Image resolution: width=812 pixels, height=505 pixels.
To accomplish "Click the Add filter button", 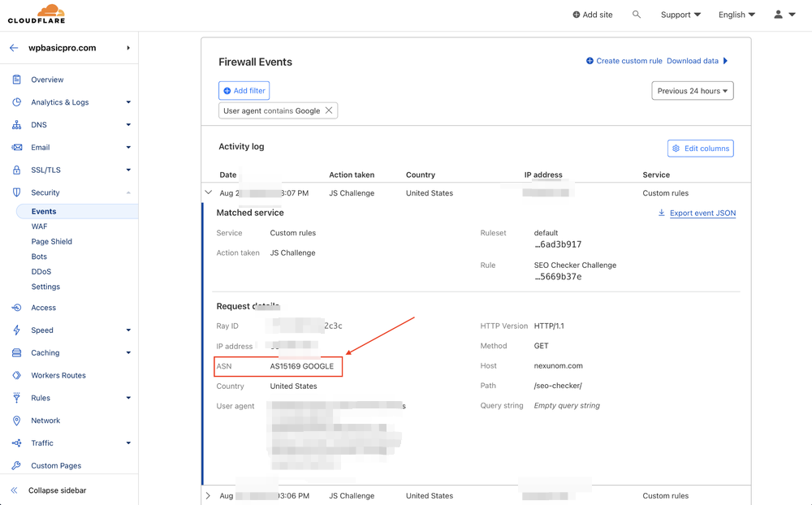I will coord(244,91).
